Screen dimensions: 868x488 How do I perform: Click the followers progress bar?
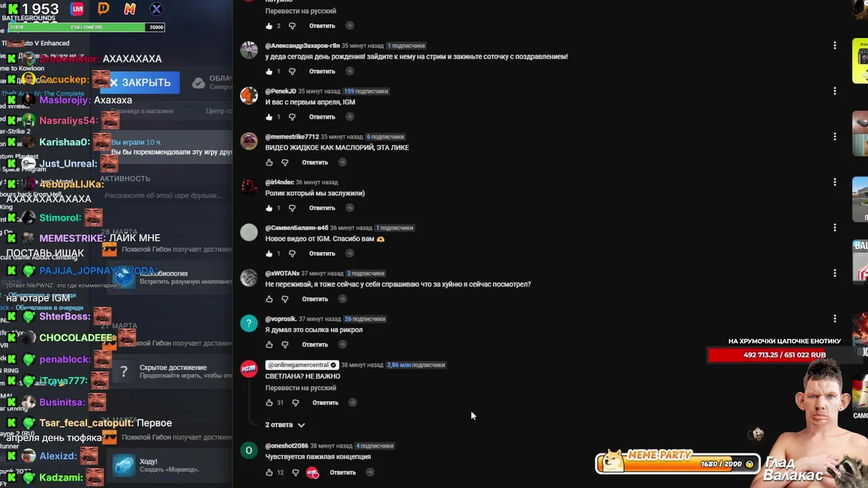(86, 27)
